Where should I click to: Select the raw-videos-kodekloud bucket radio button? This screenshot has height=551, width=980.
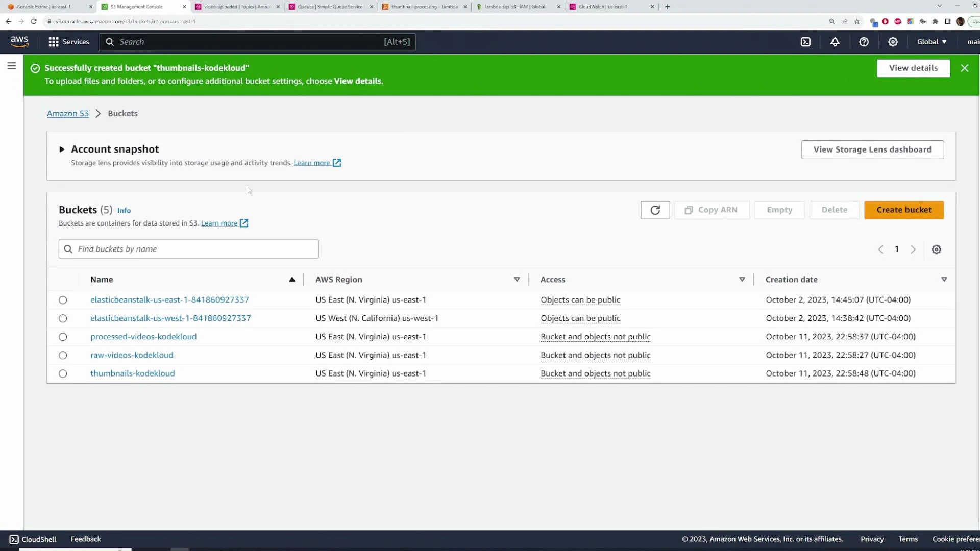coord(63,355)
